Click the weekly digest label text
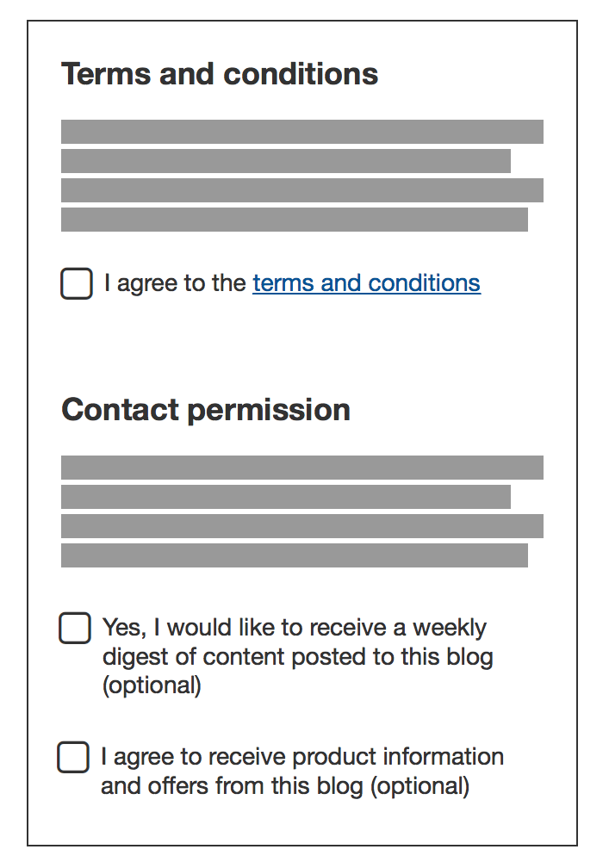The height and width of the screenshot is (868, 609). coord(294,628)
